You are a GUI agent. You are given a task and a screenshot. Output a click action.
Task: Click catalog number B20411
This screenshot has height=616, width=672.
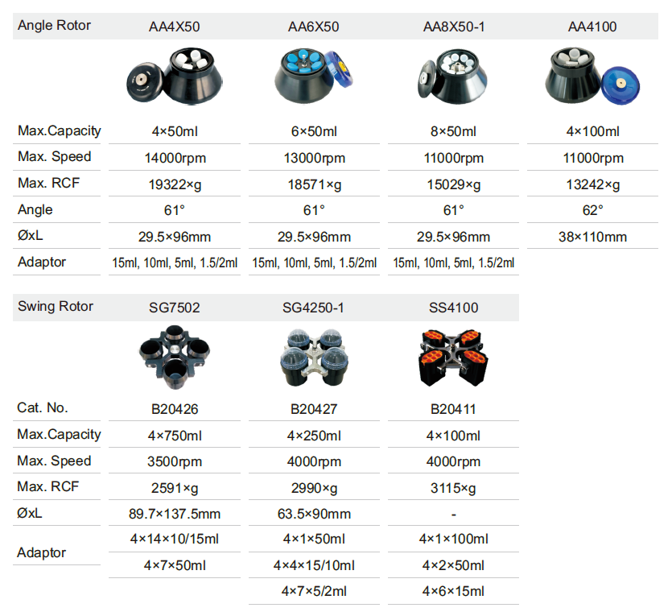tap(453, 409)
